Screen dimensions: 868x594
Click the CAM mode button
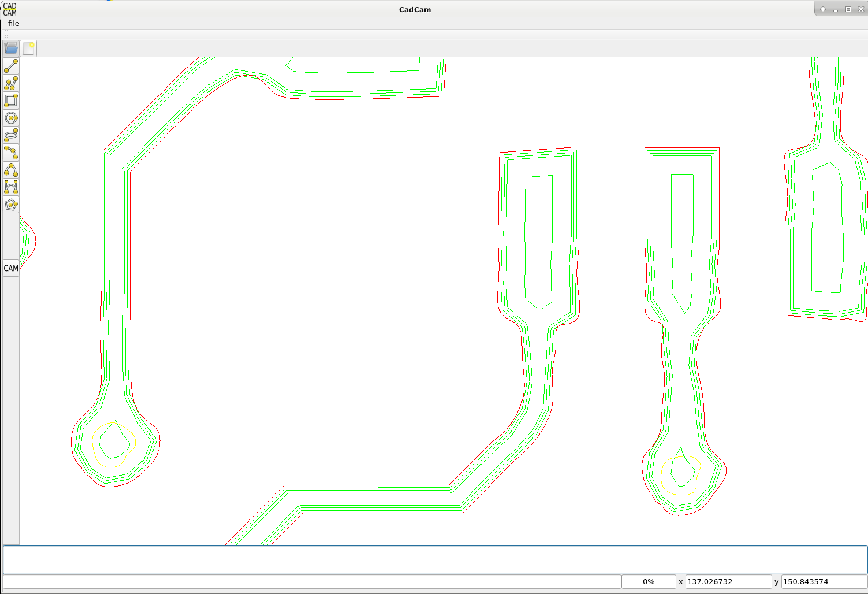click(11, 268)
